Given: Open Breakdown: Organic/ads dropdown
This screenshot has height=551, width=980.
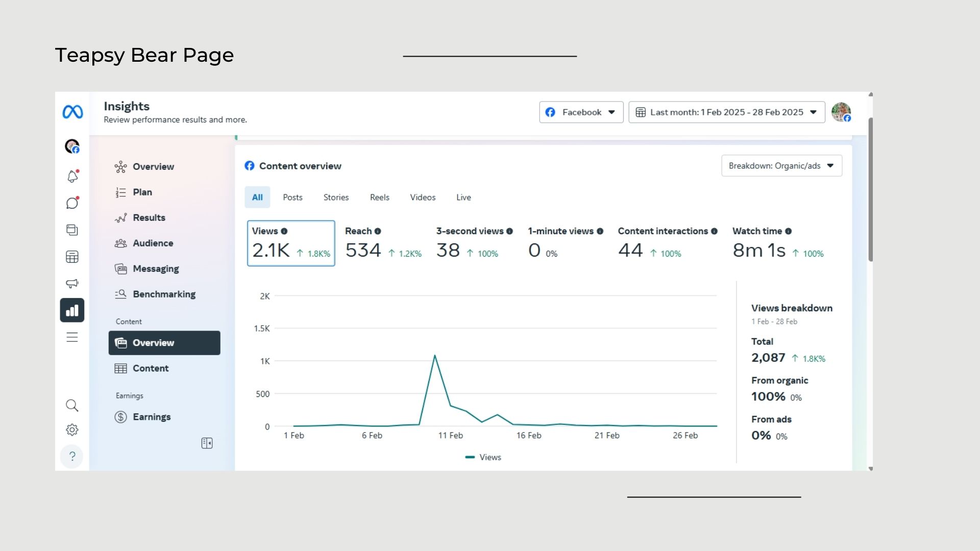Looking at the screenshot, I should 781,166.
